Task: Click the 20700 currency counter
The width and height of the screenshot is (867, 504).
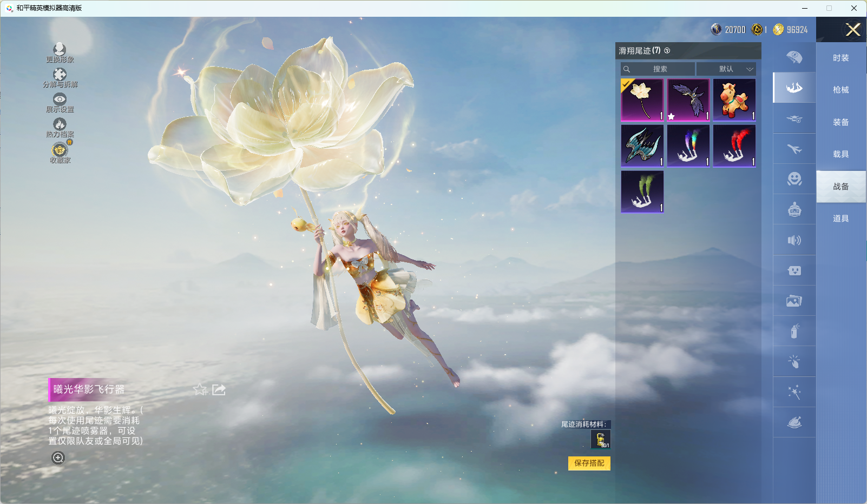Action: [x=728, y=30]
